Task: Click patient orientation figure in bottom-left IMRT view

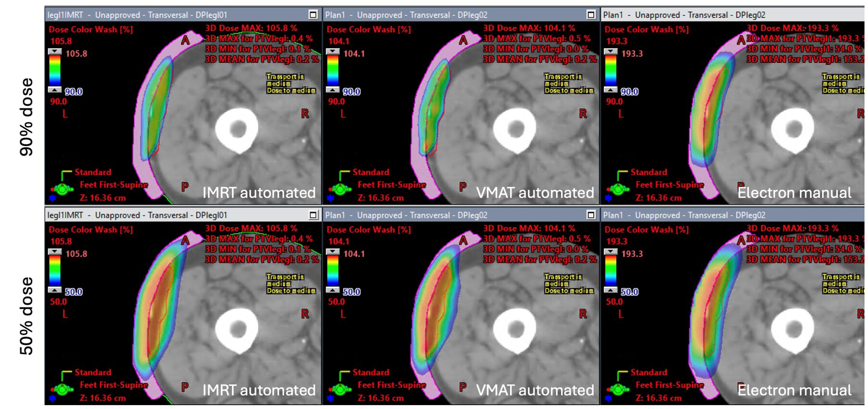Action: click(63, 389)
